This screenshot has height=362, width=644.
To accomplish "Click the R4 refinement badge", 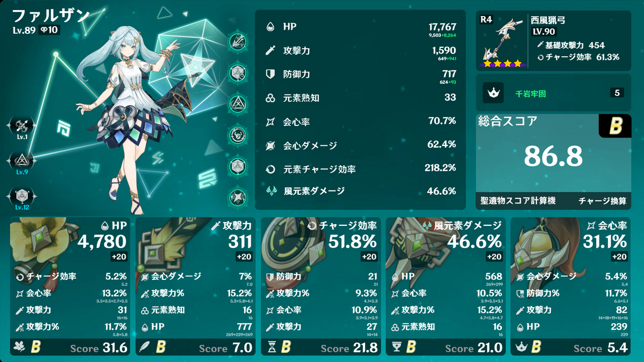I will [x=486, y=19].
